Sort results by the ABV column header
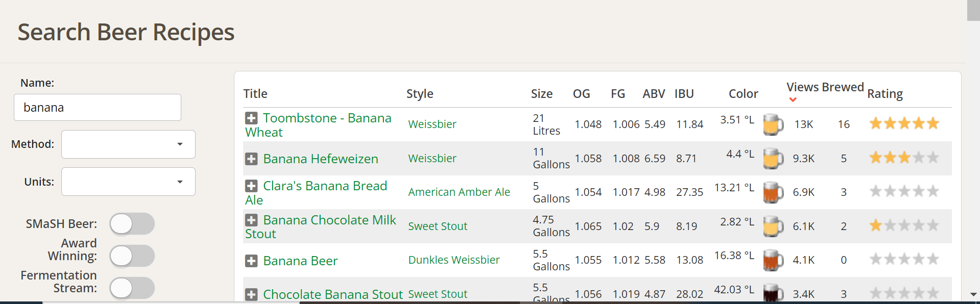980x304 pixels. point(654,94)
